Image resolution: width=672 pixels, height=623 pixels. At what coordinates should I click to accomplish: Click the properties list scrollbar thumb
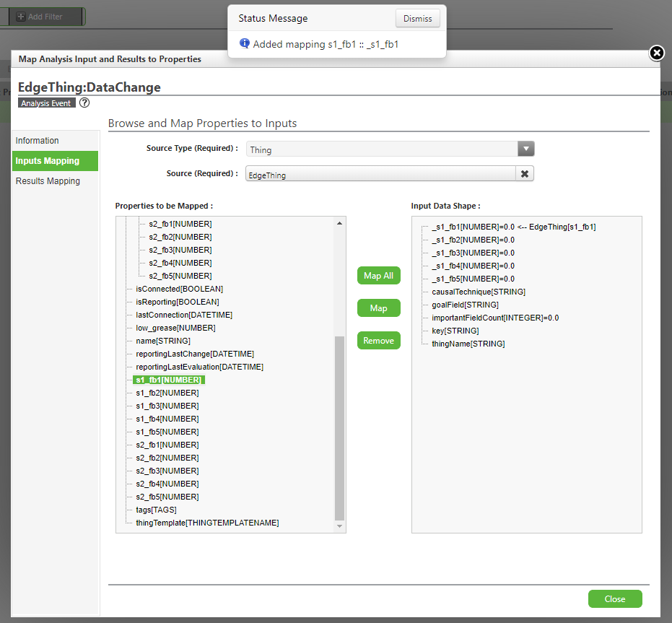pos(339,427)
